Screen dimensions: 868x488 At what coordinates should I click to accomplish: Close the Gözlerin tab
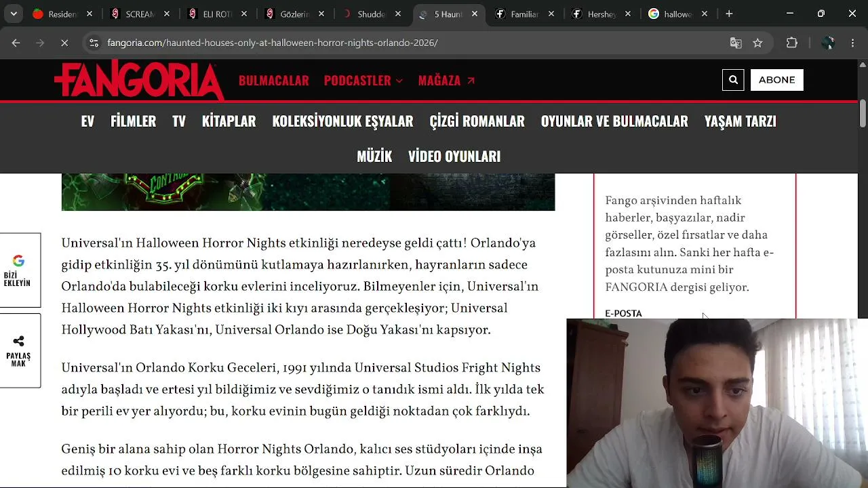321,14
